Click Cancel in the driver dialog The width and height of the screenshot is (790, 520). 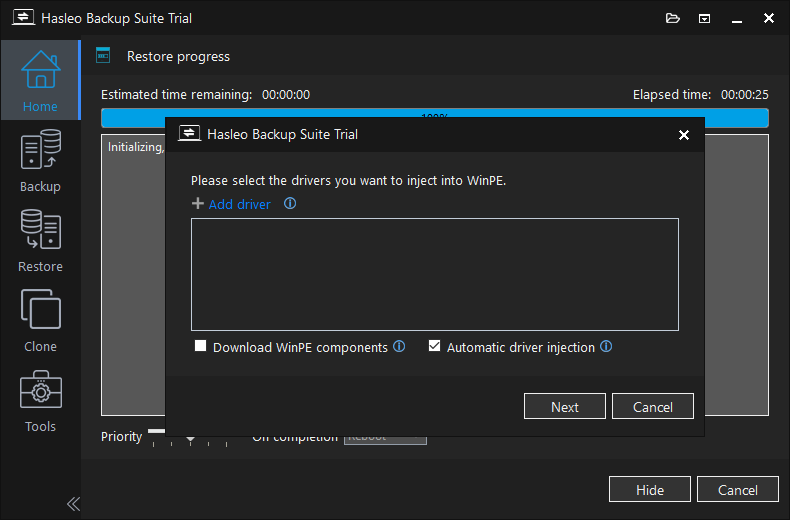pos(652,407)
